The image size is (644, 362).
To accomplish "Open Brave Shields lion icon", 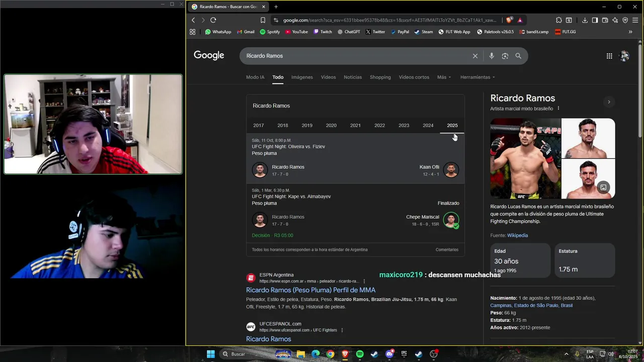I will 509,20.
